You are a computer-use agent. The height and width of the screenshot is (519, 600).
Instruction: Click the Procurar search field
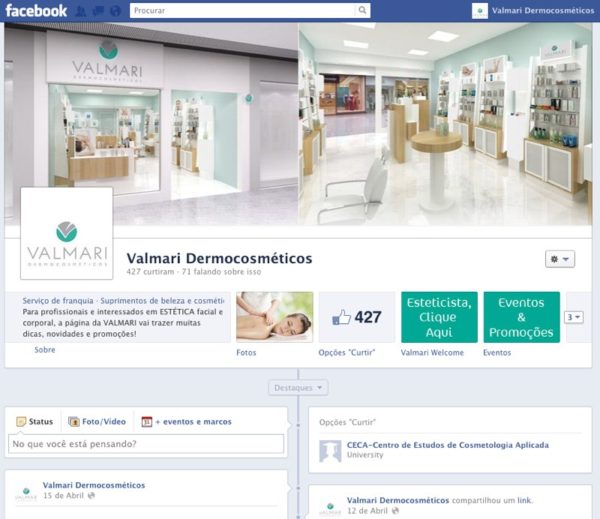243,10
